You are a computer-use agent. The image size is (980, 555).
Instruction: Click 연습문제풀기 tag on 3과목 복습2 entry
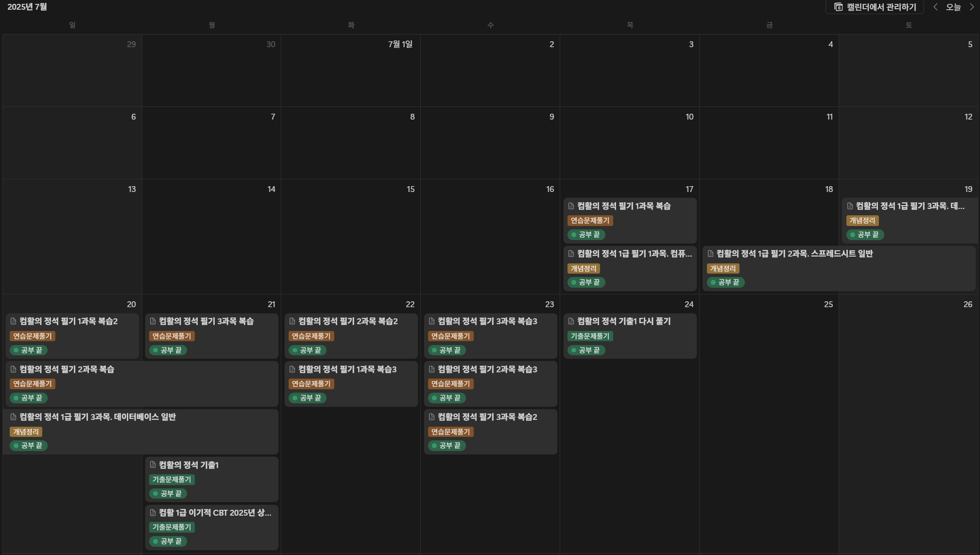pyautogui.click(x=450, y=432)
